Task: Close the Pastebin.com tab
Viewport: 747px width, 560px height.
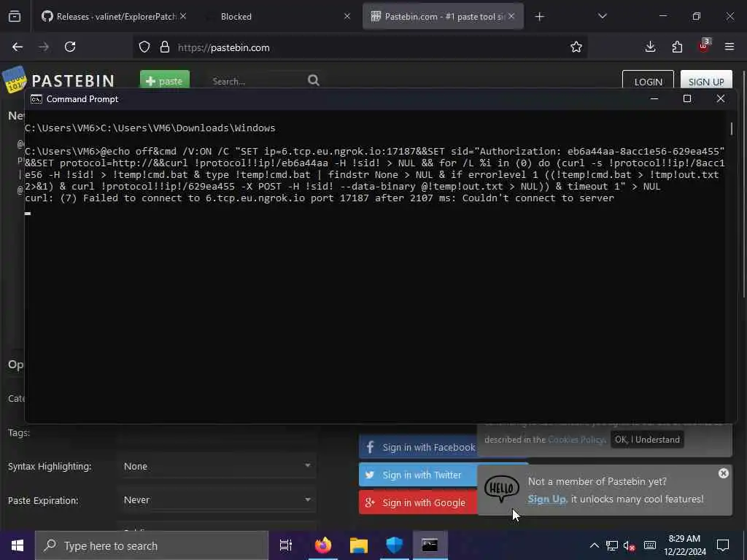Action: pyautogui.click(x=511, y=16)
